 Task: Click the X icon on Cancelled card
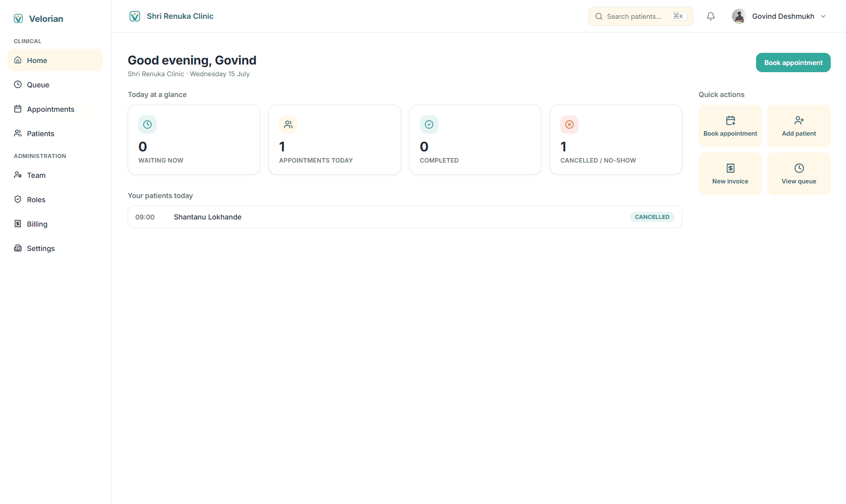[x=569, y=124]
